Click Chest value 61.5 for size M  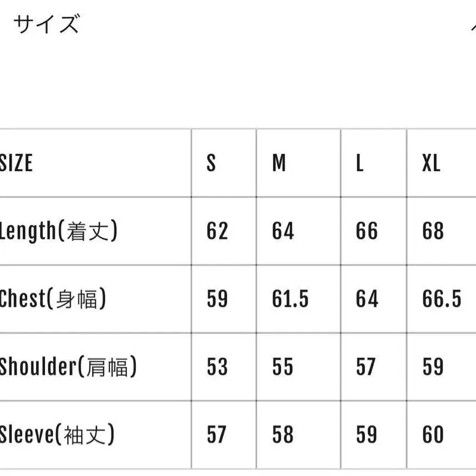tap(290, 299)
